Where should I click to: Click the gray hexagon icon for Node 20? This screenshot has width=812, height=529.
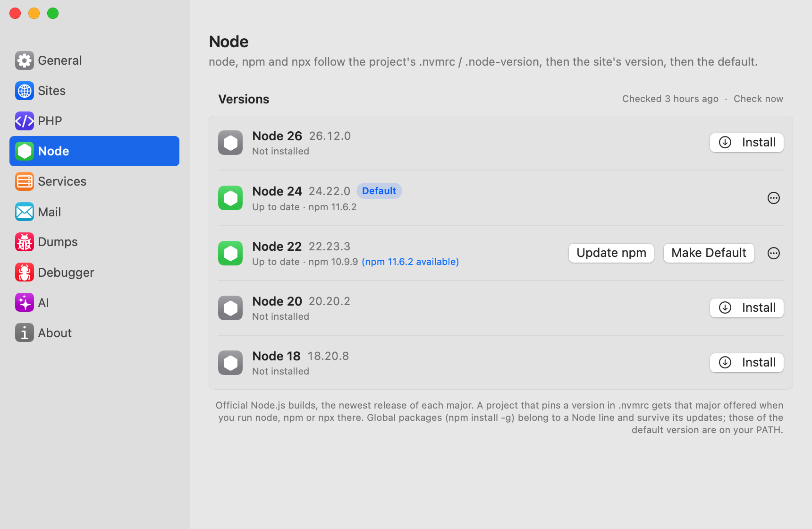point(230,308)
